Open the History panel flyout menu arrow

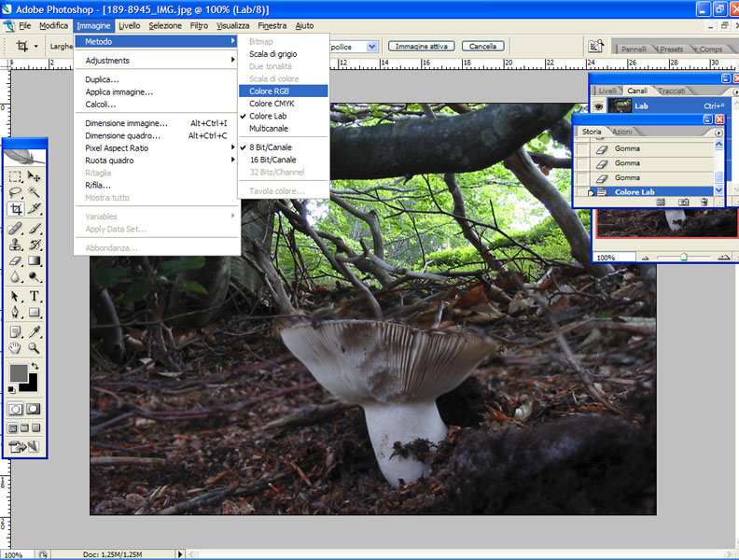pyautogui.click(x=718, y=133)
